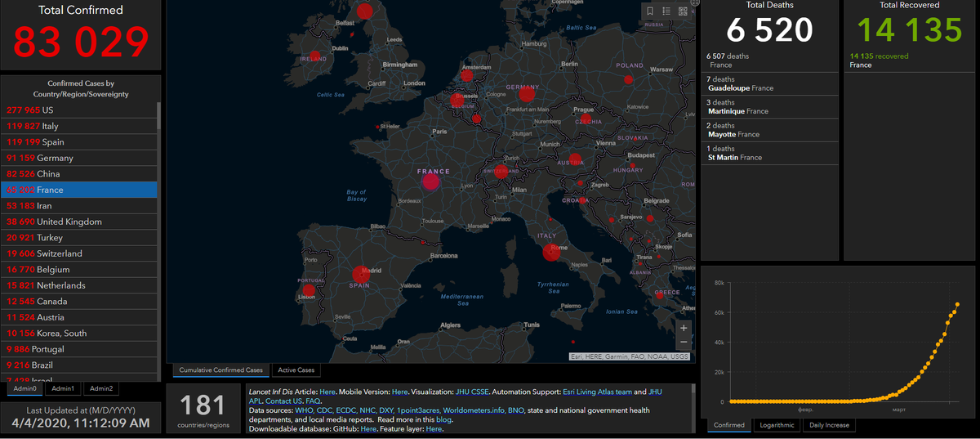
Task: Select Belgium in the country list
Action: pyautogui.click(x=78, y=270)
